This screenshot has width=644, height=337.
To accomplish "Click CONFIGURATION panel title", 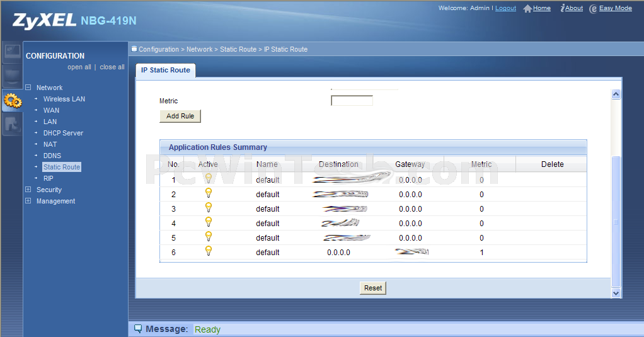I will [x=55, y=56].
